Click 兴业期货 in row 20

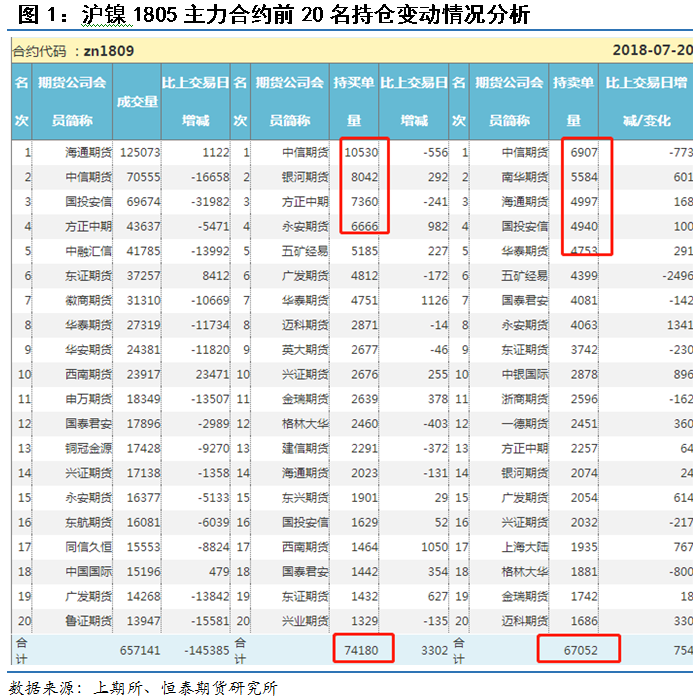pos(305,621)
